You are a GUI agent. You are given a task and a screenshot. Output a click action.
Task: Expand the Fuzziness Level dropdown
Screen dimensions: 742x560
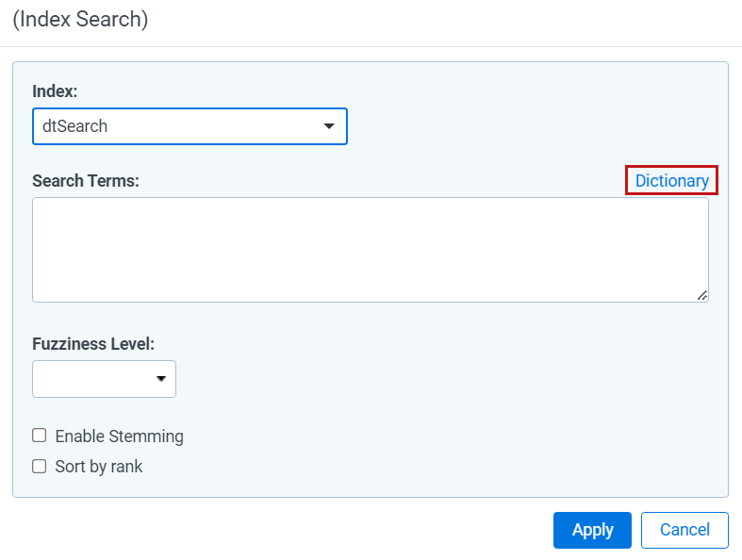[104, 379]
